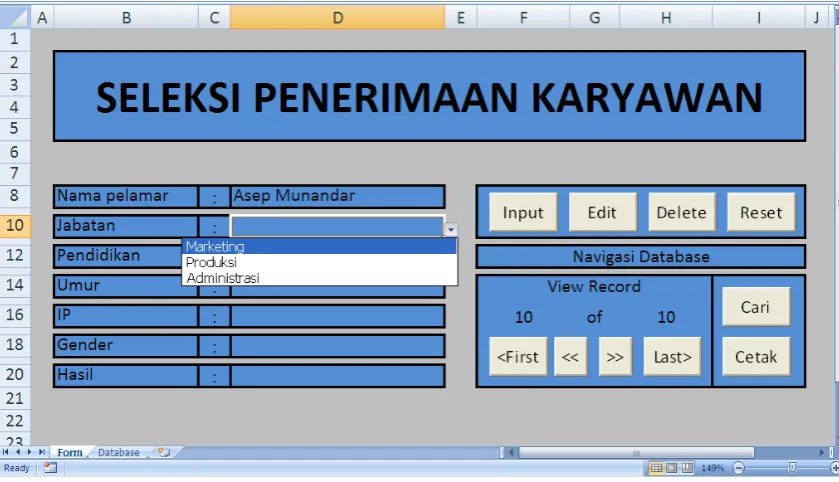Click the Nama pelamar value field

[x=338, y=196]
